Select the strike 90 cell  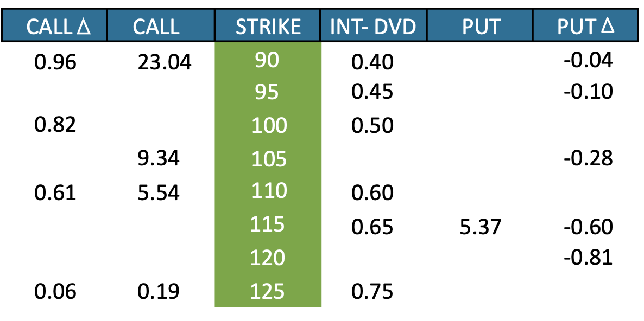pyautogui.click(x=268, y=61)
